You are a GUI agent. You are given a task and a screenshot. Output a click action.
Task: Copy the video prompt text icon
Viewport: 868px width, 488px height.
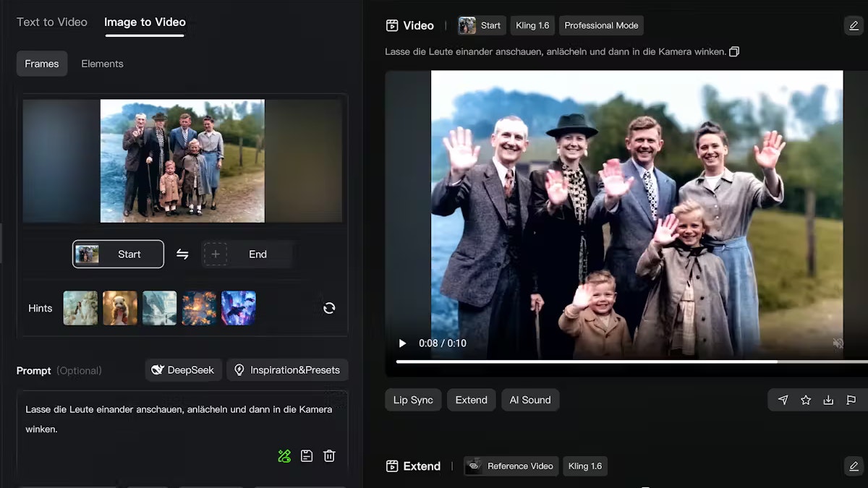pyautogui.click(x=734, y=52)
